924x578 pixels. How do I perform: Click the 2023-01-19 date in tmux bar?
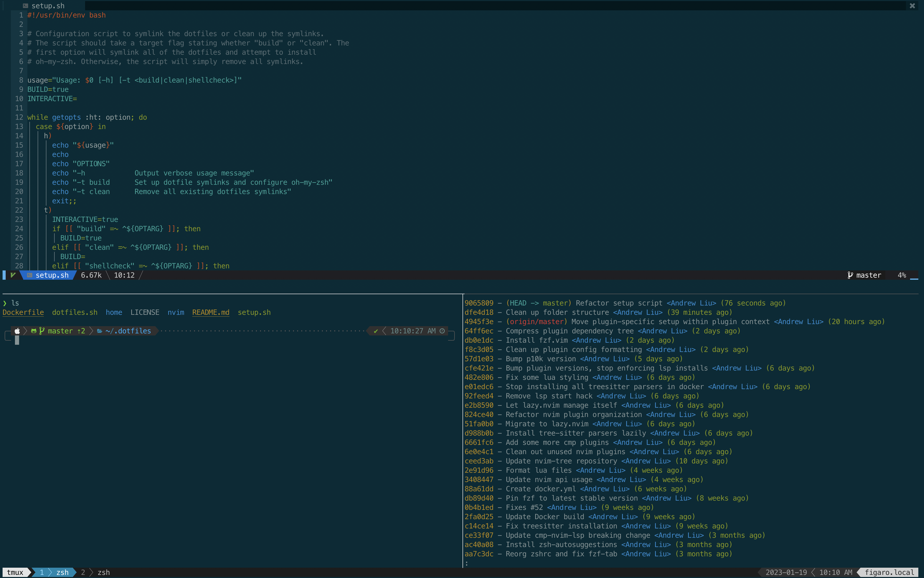click(x=786, y=572)
